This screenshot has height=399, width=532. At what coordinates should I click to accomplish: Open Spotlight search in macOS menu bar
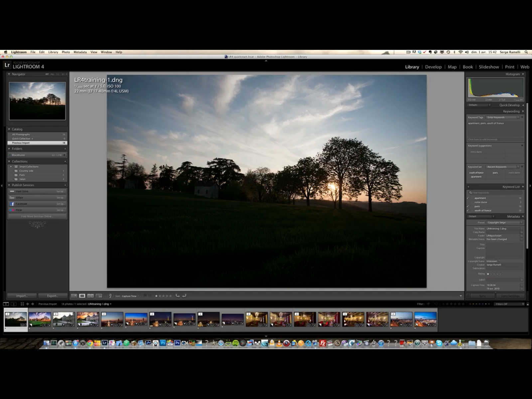click(526, 52)
